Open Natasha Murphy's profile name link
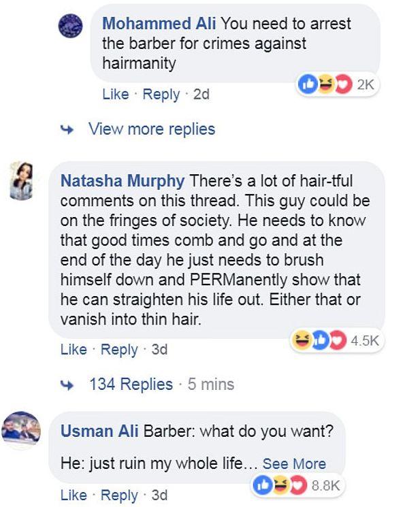The height and width of the screenshot is (507, 420). tap(123, 182)
